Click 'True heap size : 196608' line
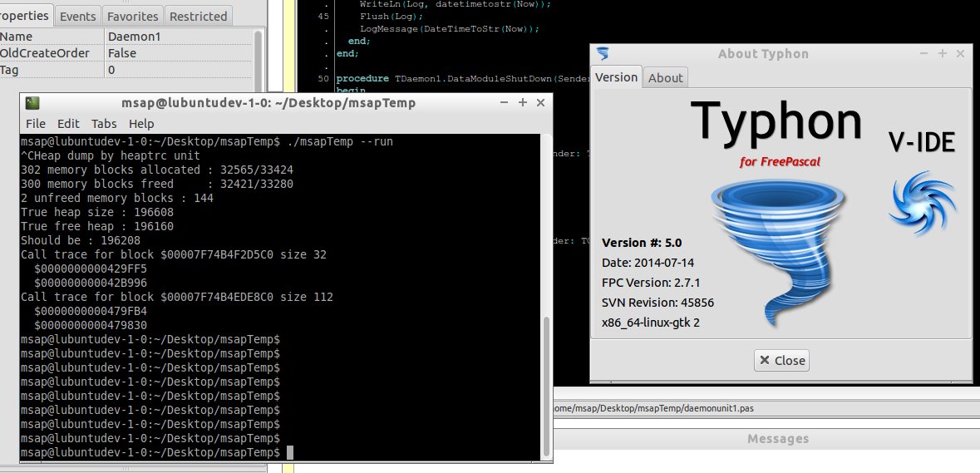This screenshot has width=980, height=473. [97, 213]
